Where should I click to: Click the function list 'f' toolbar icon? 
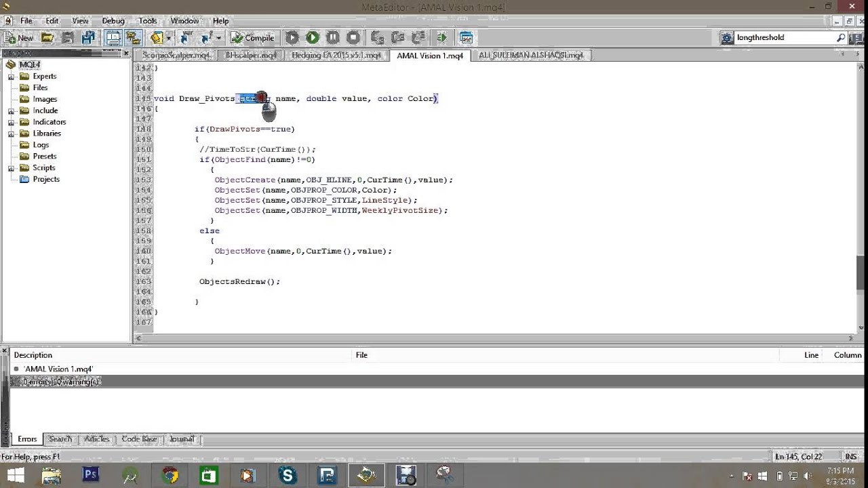208,38
